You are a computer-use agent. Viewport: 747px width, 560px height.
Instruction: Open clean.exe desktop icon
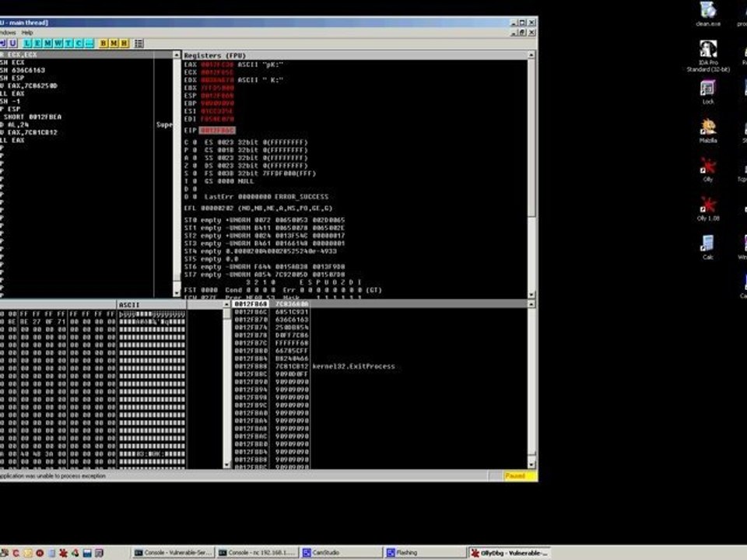coord(708,14)
